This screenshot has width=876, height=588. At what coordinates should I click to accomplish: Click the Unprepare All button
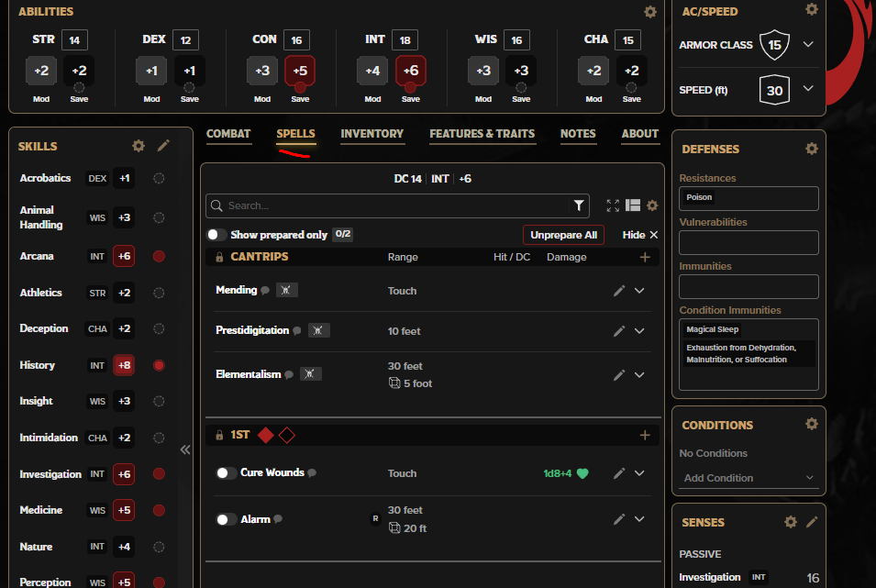[x=563, y=235]
